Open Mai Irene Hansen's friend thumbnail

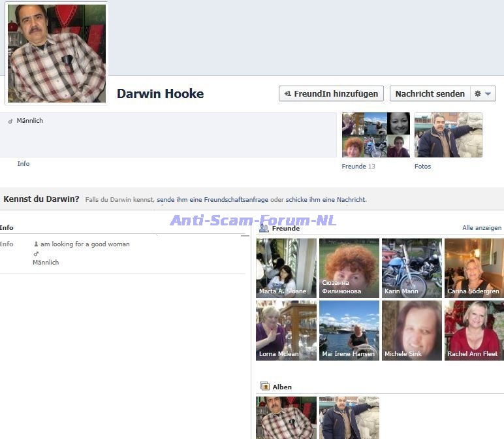pos(349,330)
